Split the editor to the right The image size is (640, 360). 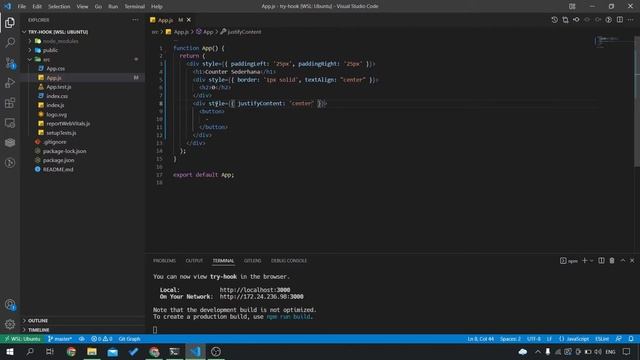tap(620, 20)
